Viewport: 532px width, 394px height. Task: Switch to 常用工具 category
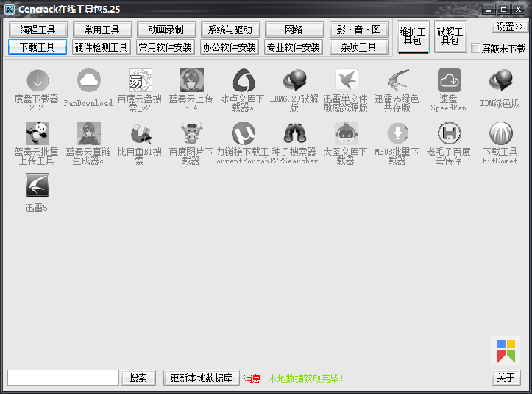pos(102,29)
